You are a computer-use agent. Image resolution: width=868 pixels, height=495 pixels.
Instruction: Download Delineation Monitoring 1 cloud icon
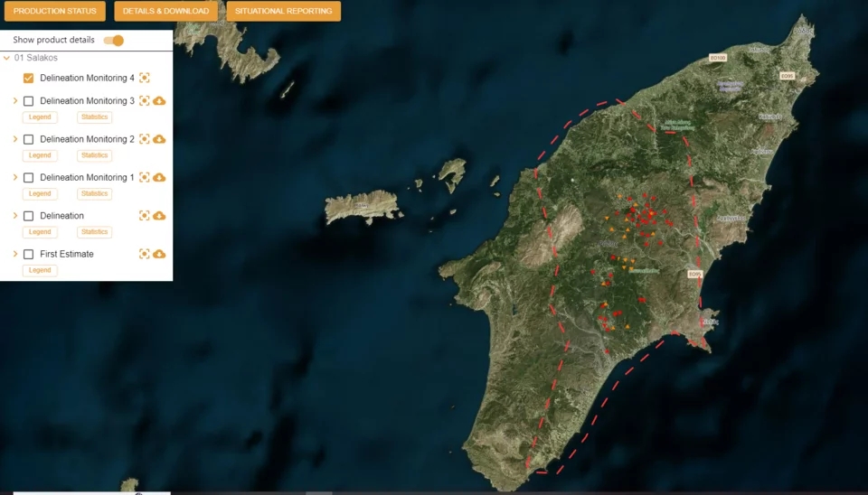(159, 177)
